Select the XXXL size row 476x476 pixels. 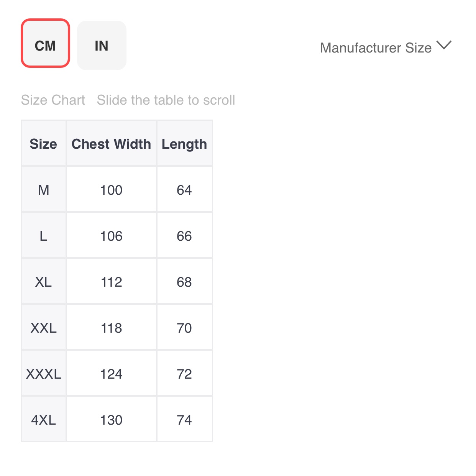(44, 374)
